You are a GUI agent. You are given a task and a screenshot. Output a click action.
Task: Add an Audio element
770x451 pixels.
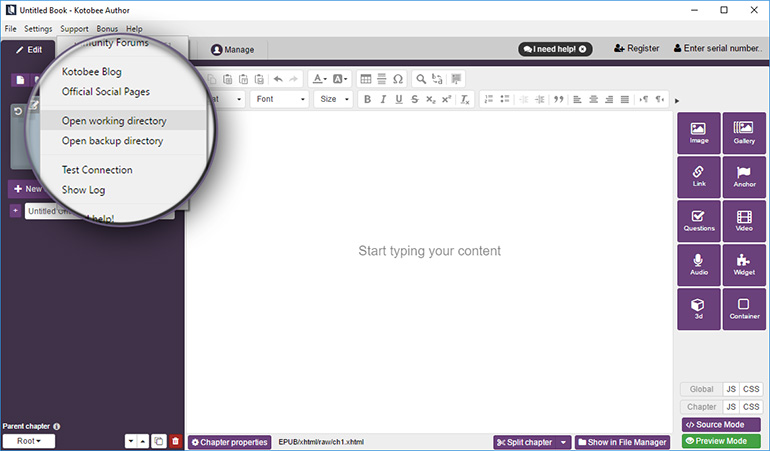[x=698, y=265]
